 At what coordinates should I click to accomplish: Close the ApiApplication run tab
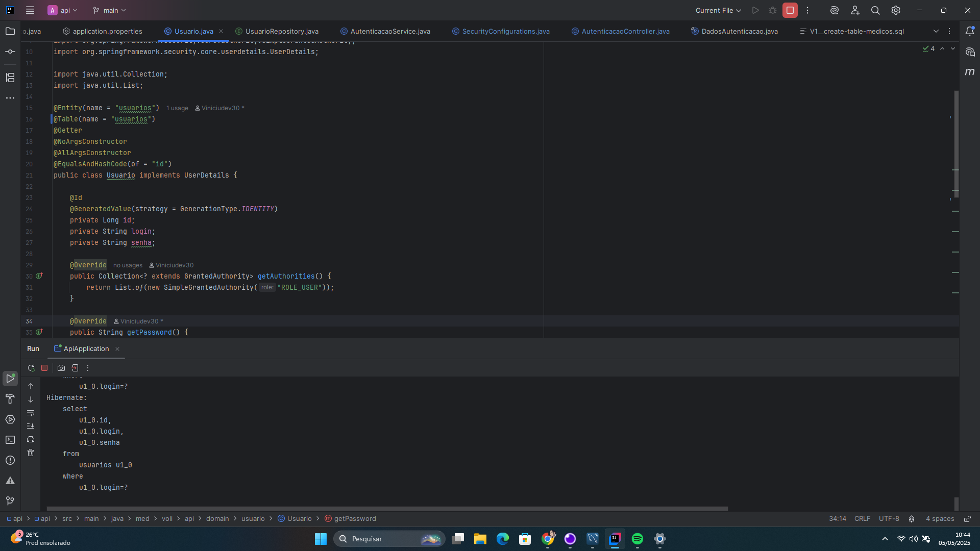point(117,349)
